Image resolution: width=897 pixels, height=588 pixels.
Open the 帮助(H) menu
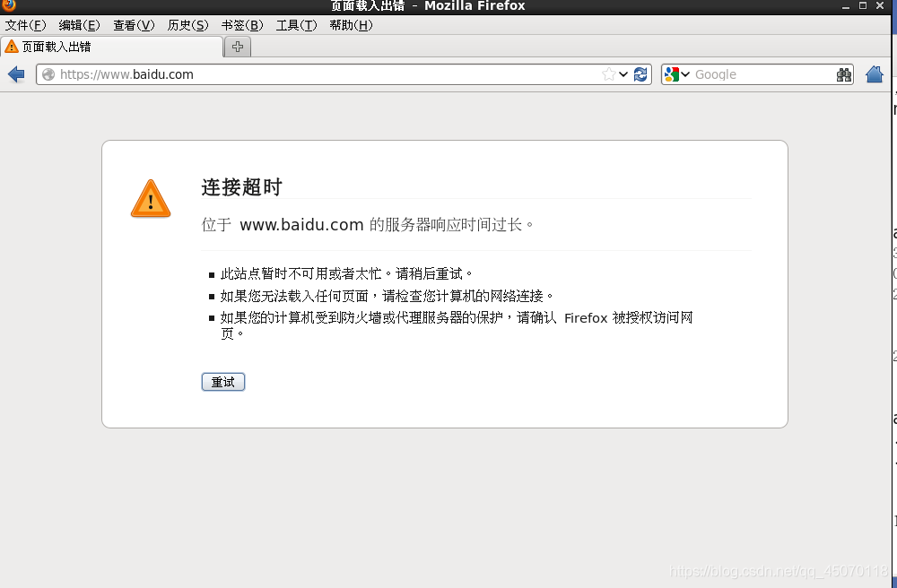351,25
